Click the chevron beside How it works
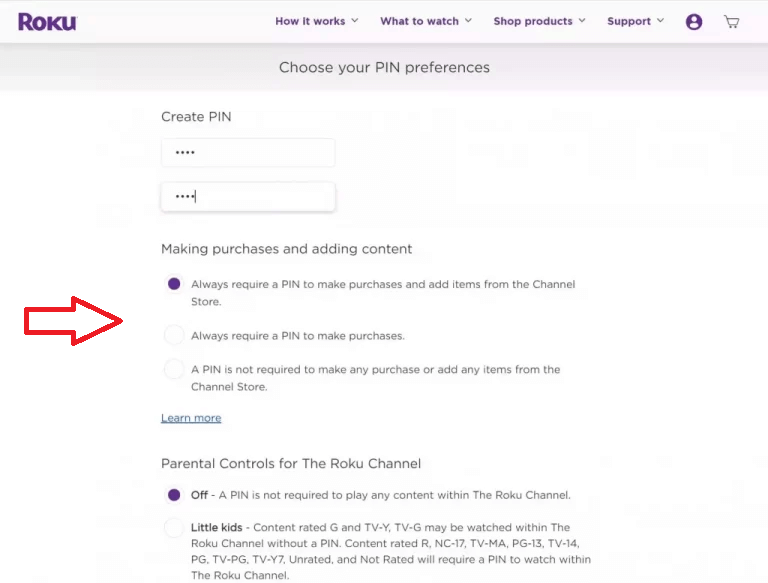The height and width of the screenshot is (583, 768). click(x=355, y=21)
